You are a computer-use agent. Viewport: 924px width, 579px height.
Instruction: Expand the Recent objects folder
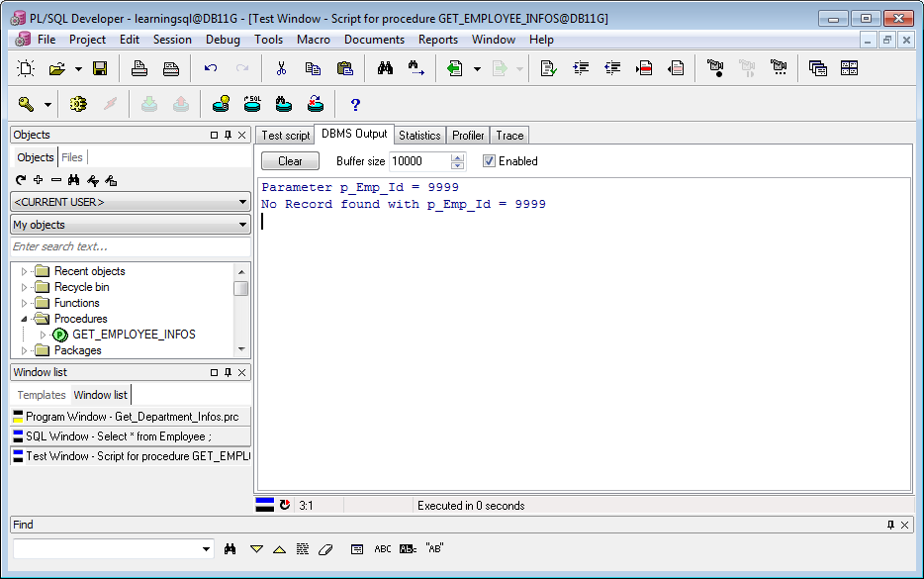click(24, 272)
